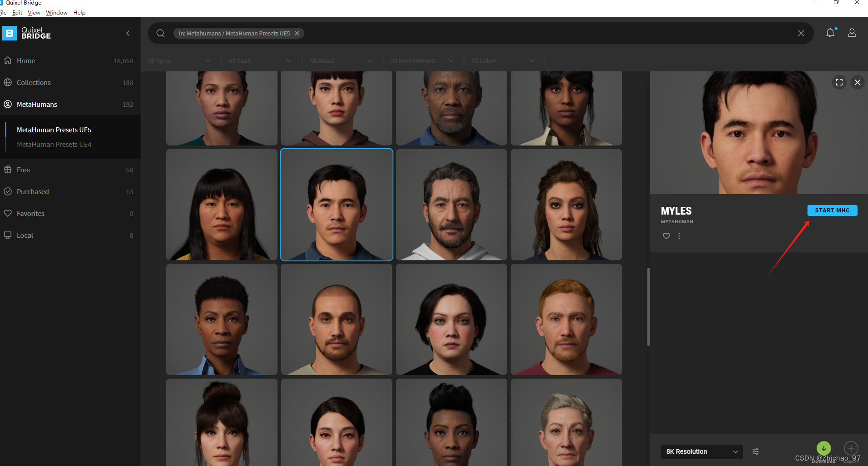Click the Purchased checkmark icon
This screenshot has height=466, width=868.
point(8,191)
